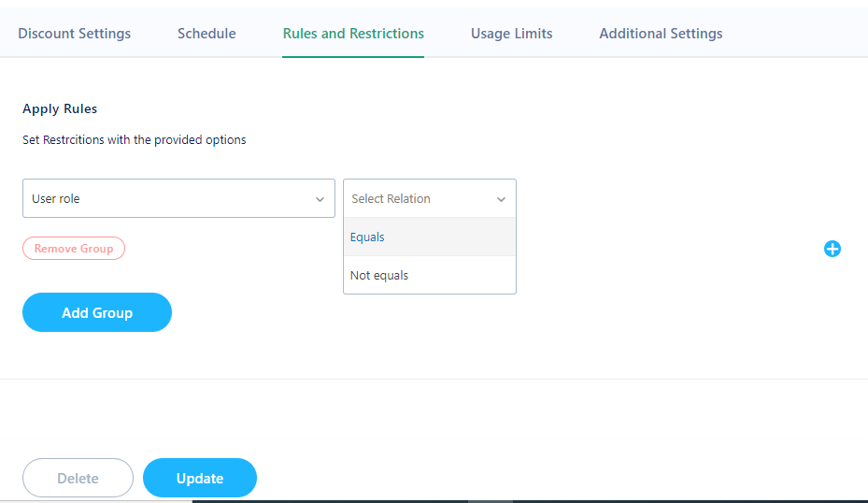Click the chevron arrow in the User role field
Screen dimensions: 868x503
(320, 199)
